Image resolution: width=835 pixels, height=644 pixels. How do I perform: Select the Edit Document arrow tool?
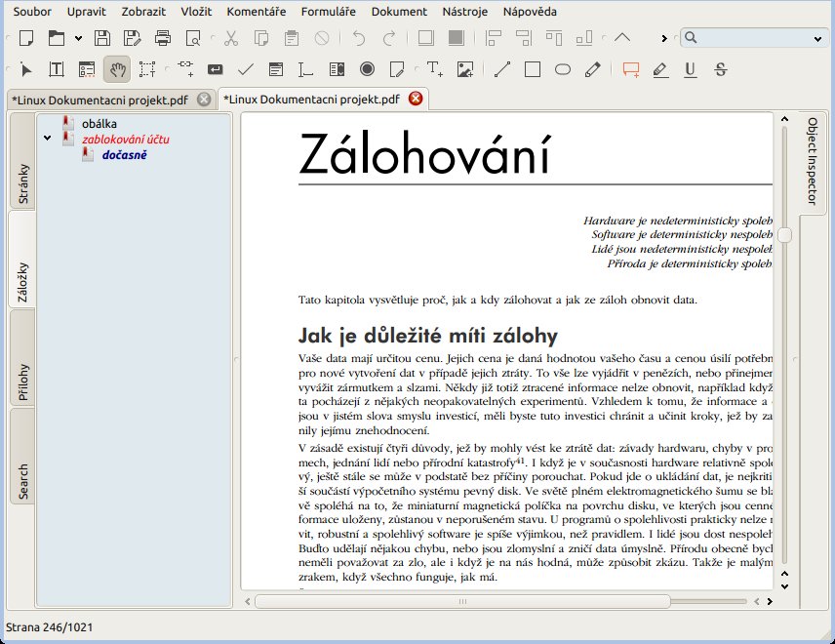click(x=26, y=69)
